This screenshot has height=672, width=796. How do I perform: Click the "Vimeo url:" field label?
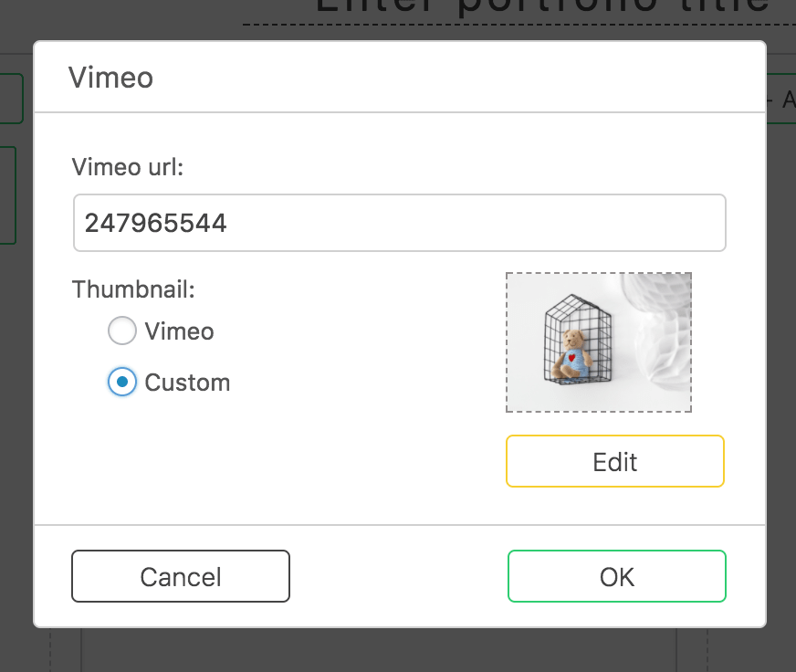(x=128, y=168)
